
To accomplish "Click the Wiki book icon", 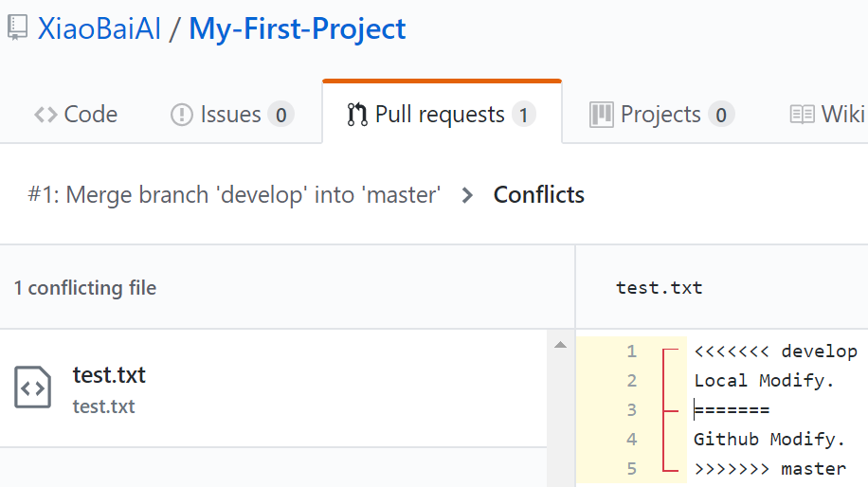I will (803, 115).
